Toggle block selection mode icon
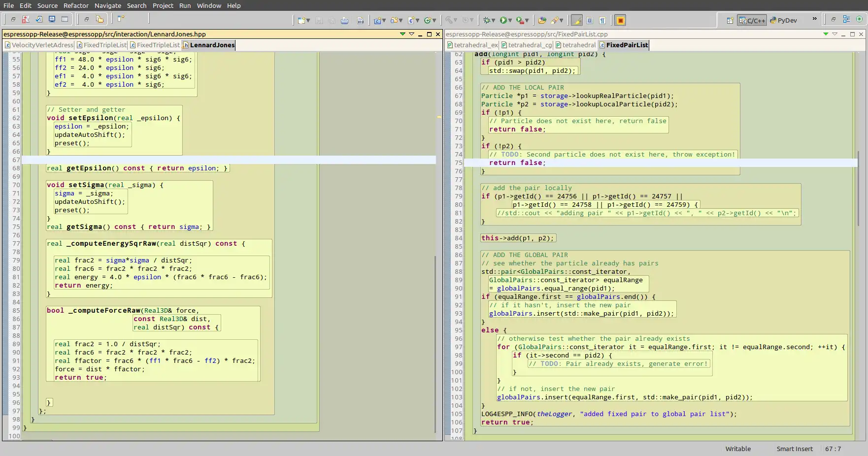Image resolution: width=868 pixels, height=456 pixels. 590,20
